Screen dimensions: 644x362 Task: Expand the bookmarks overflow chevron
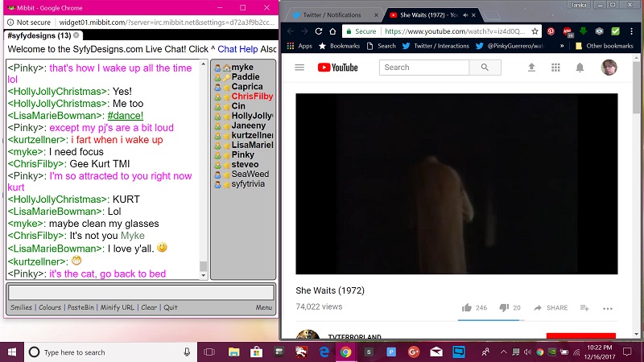(x=562, y=46)
